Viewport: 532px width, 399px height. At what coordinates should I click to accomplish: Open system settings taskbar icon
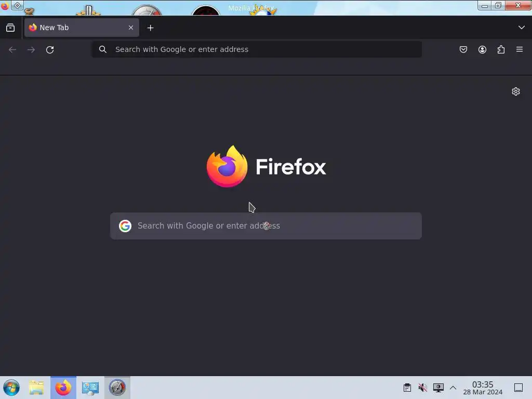(x=90, y=388)
